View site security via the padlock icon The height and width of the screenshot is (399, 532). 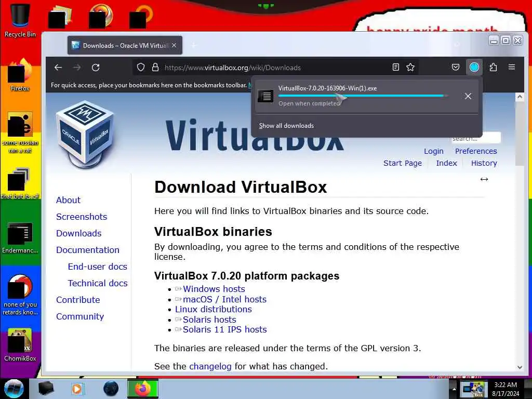pyautogui.click(x=155, y=67)
